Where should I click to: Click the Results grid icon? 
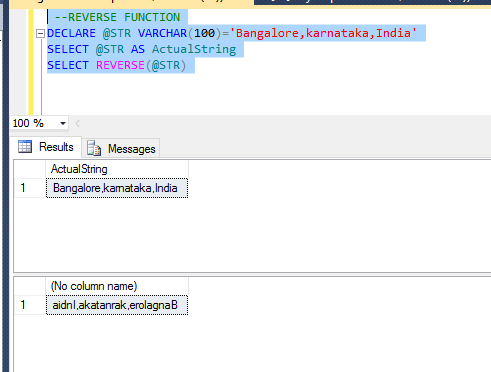tap(25, 147)
